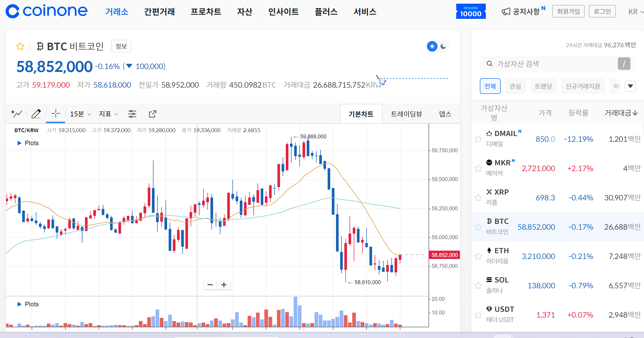Click the 회원가입 signup button
Screen dimensions: 644x338
[x=568, y=11]
